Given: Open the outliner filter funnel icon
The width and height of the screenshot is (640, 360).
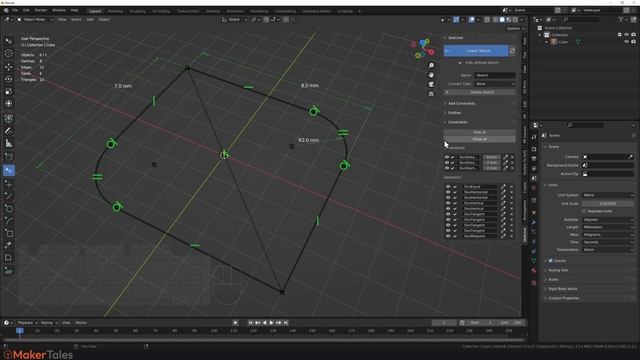Looking at the screenshot, I should coord(621,19).
